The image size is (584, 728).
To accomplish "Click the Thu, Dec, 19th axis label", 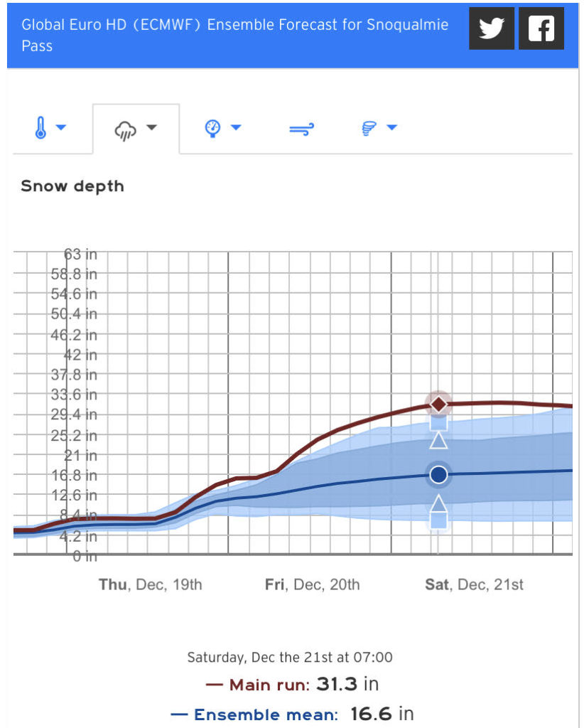I will [x=150, y=584].
